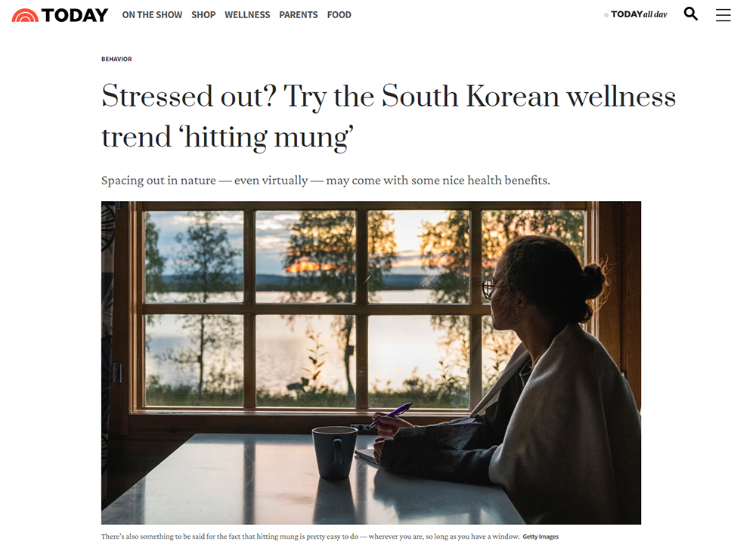Click the Getty Images credit
The height and width of the screenshot is (550, 756).
tap(541, 536)
